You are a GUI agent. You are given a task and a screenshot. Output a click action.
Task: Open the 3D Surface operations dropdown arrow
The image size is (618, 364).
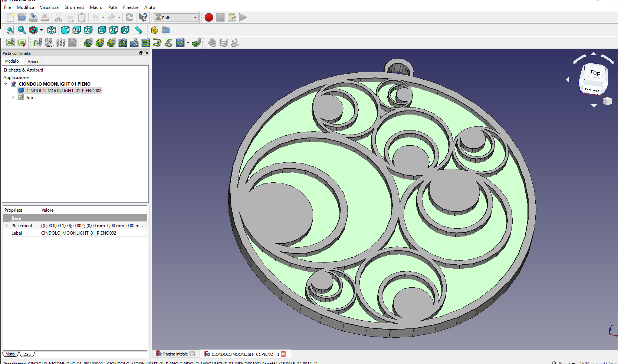tap(188, 43)
